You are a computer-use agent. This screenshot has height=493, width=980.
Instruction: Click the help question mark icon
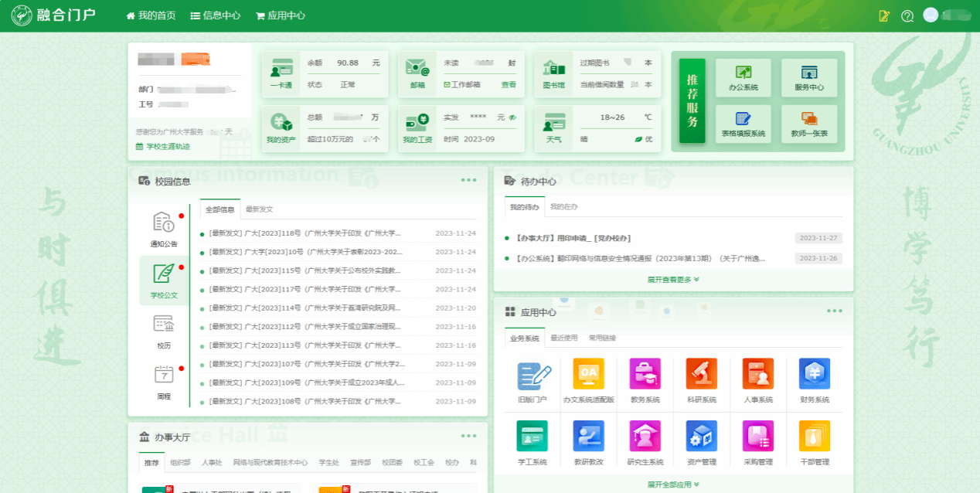point(907,15)
